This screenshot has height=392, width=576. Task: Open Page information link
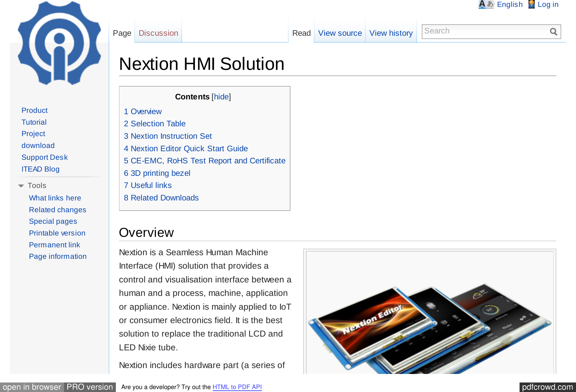pos(58,257)
